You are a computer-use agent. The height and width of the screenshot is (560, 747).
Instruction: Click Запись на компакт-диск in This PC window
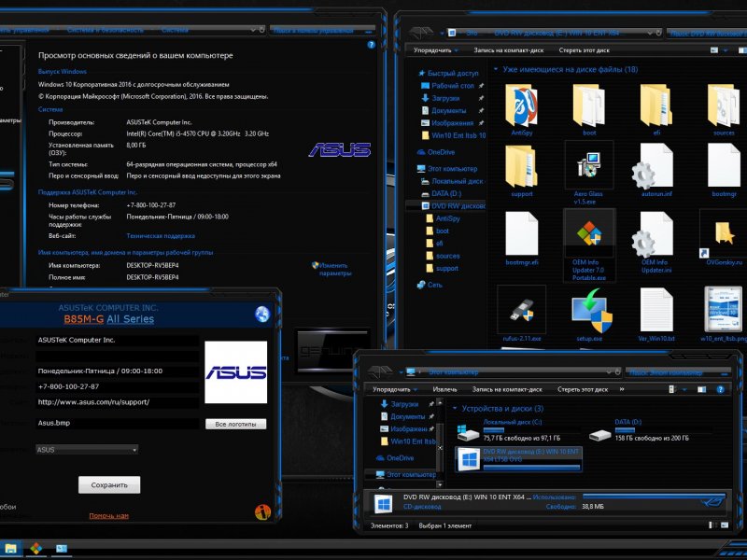click(x=507, y=389)
